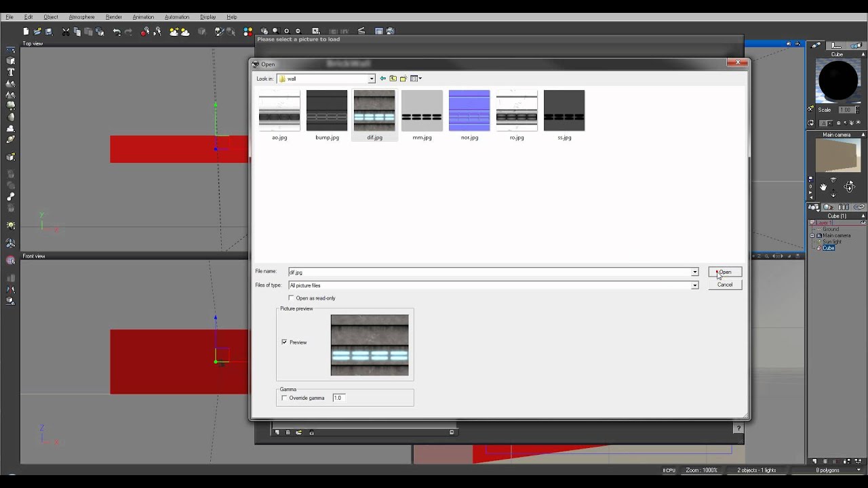The image size is (868, 488).
Task: Open the Render menu
Action: (114, 17)
